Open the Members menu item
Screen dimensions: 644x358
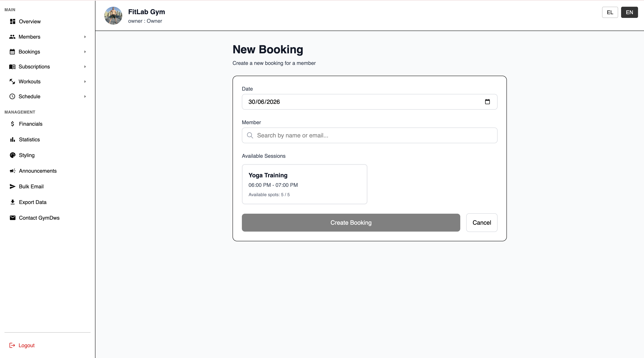pyautogui.click(x=48, y=37)
